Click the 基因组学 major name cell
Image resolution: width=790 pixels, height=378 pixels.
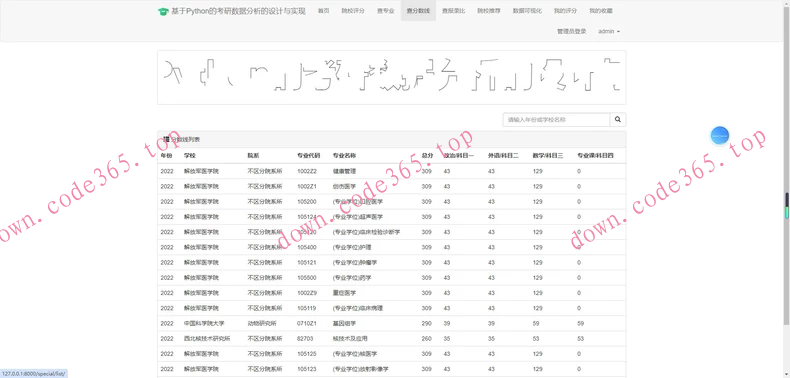[344, 323]
